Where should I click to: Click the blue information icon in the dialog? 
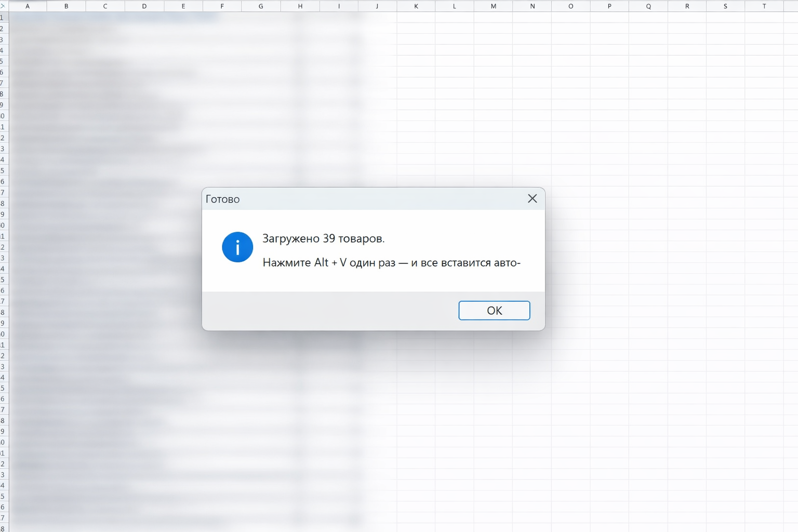[x=237, y=247]
